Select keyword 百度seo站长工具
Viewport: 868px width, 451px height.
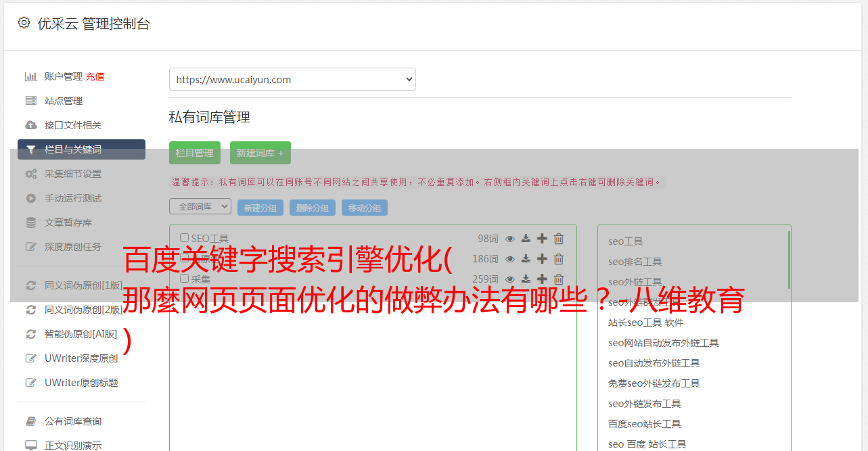[644, 424]
